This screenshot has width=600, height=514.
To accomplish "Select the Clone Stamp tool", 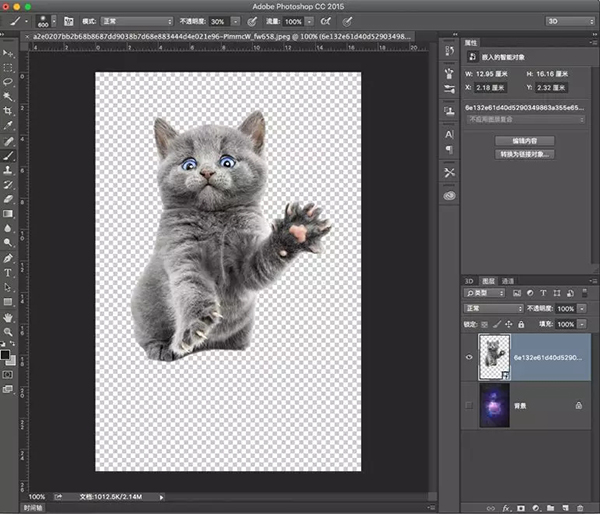I will coord(8,171).
